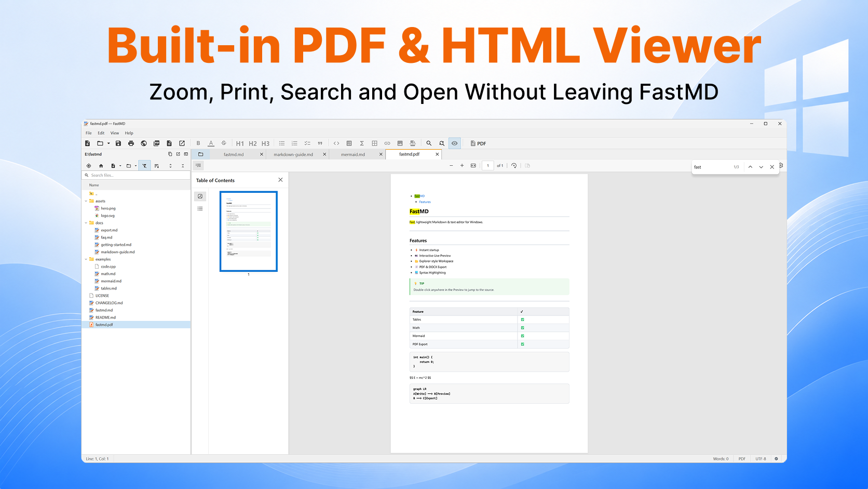The width and height of the screenshot is (868, 489).
Task: Switch to the mermaid.md tab
Action: point(353,154)
